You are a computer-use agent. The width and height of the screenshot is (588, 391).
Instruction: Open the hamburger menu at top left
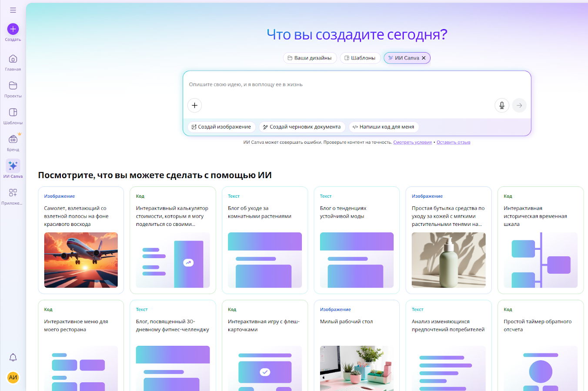[x=13, y=10]
